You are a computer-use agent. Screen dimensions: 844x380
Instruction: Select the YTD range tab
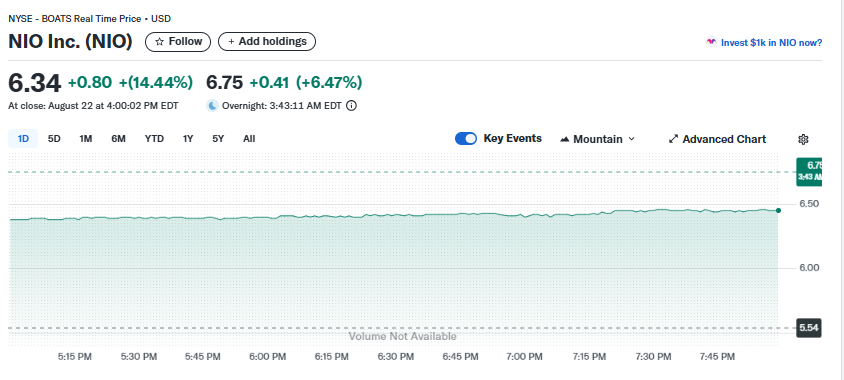pyautogui.click(x=154, y=139)
